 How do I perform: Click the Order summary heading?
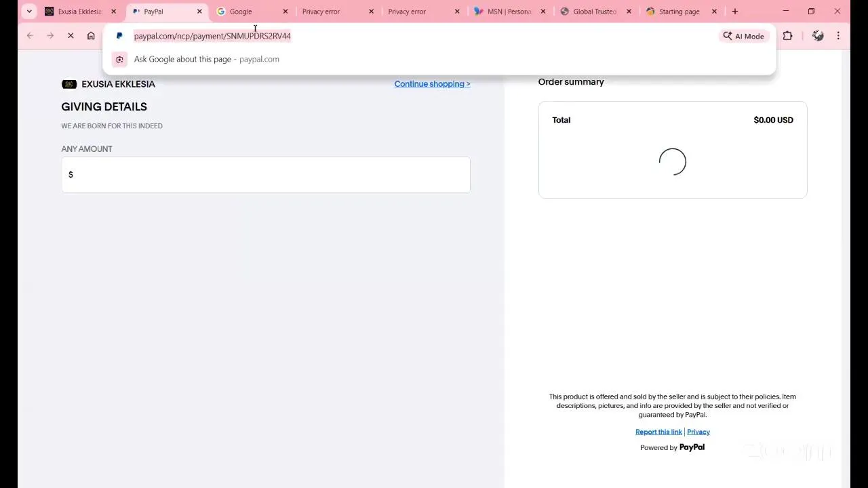pos(571,82)
